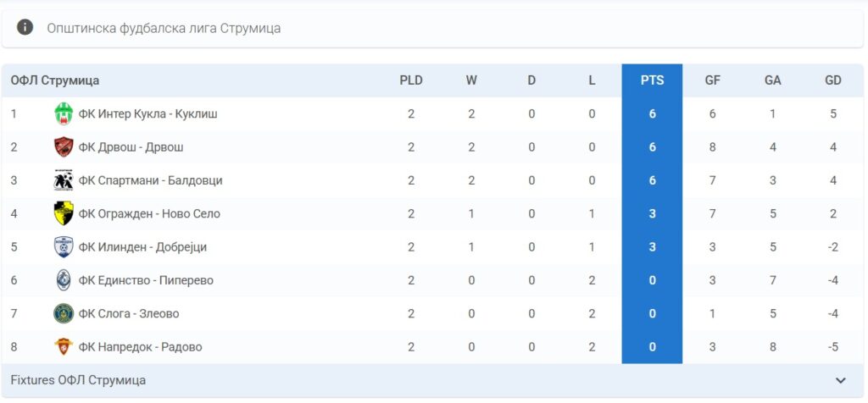The width and height of the screenshot is (868, 403).
Task: Click the ФК Огражден yellow-black crest
Action: (x=64, y=213)
